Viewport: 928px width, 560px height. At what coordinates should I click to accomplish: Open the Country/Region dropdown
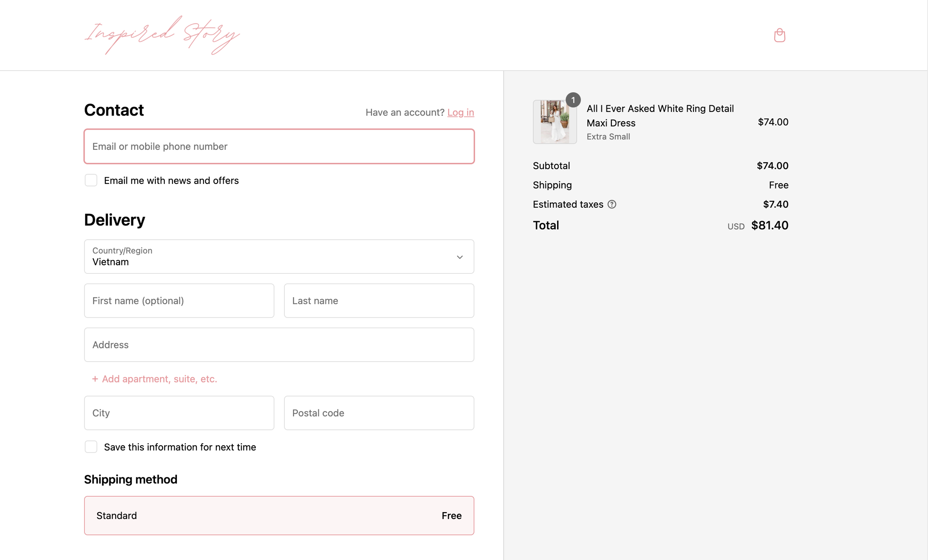279,257
